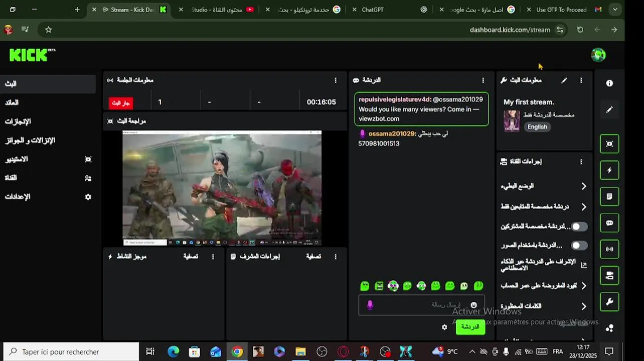The height and width of the screenshot is (361, 644).
Task: Click the repulsivelegislaturev4d username in chat
Action: [394, 100]
